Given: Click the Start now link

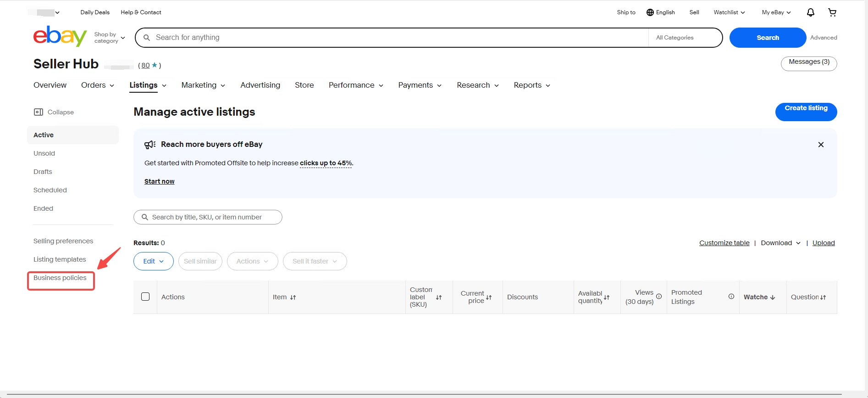Looking at the screenshot, I should [x=159, y=181].
